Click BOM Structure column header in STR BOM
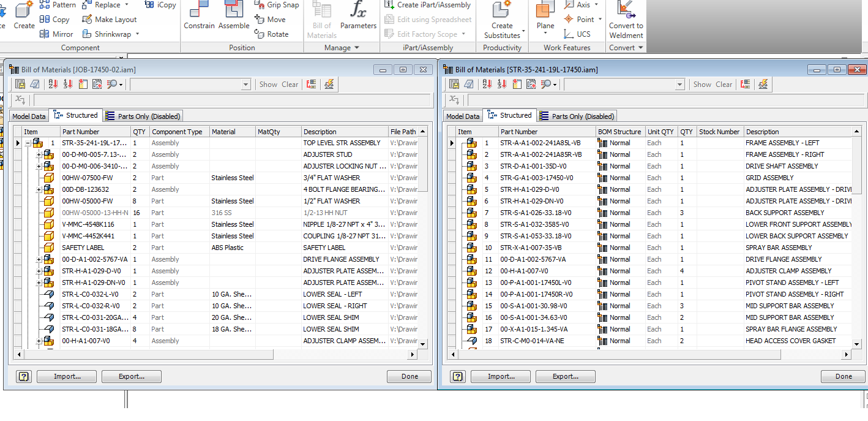Screen dimensions: 868x421 [x=620, y=132]
